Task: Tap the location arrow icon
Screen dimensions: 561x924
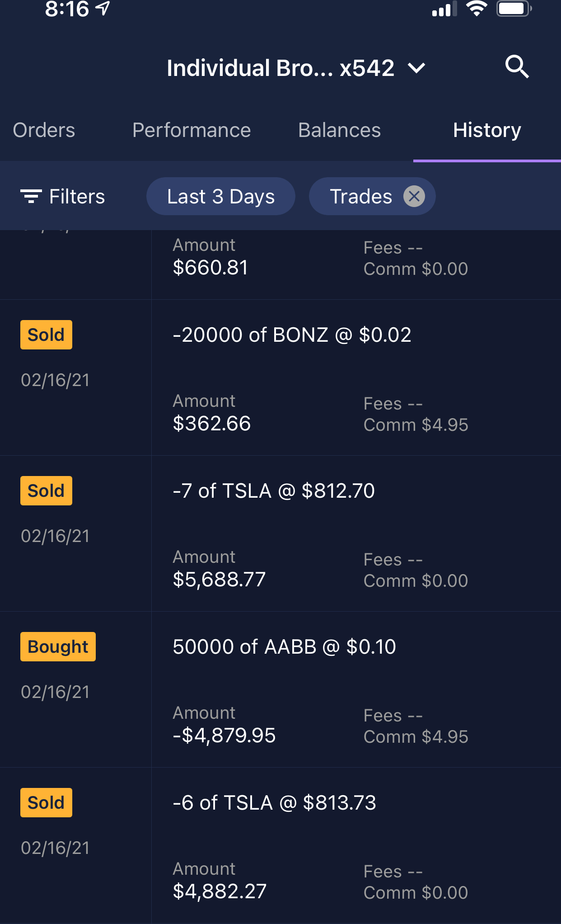Action: pos(103,8)
